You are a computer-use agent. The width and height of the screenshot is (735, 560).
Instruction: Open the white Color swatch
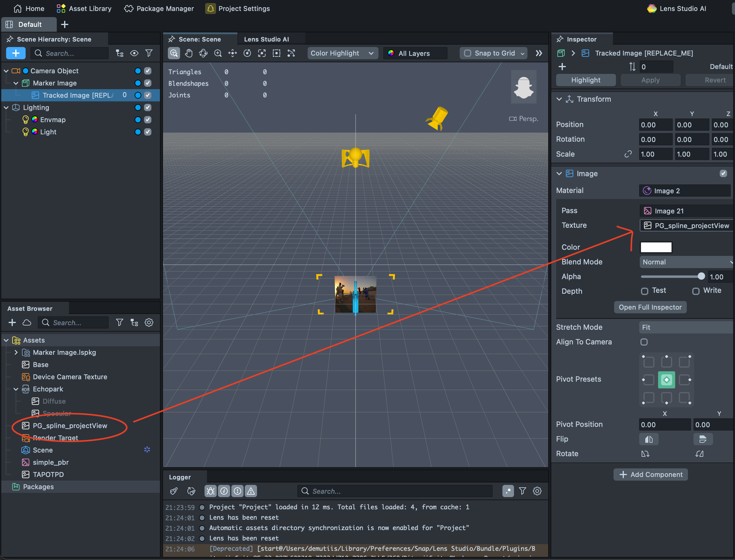tap(656, 247)
